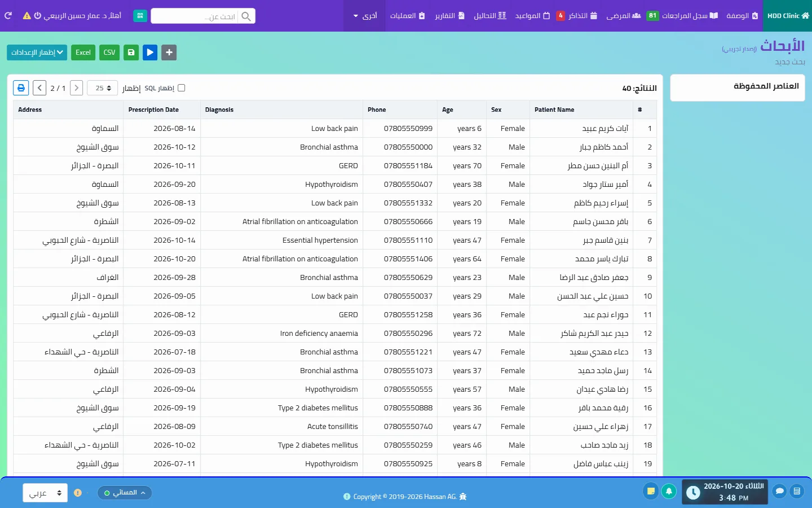Viewport: 812px width, 508px height.
Task: Open the أخرى navigation dropdown
Action: (365, 16)
